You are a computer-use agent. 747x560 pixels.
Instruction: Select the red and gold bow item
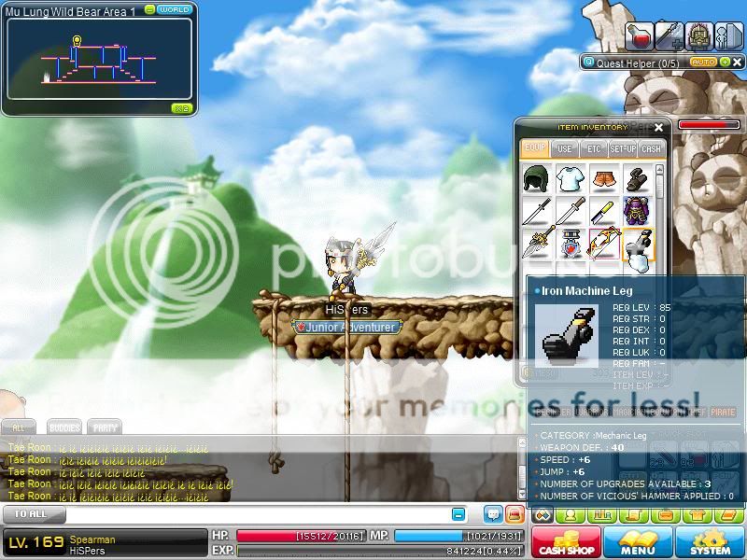point(604,245)
